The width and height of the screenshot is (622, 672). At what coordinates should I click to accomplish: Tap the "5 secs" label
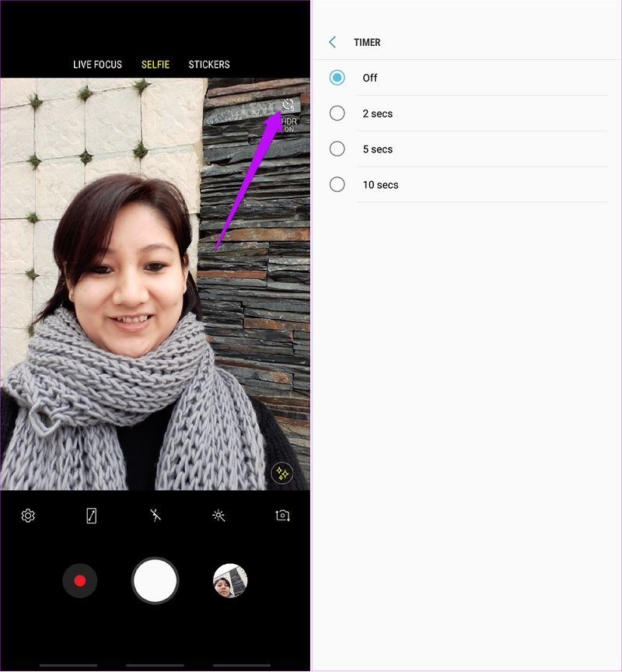click(377, 149)
